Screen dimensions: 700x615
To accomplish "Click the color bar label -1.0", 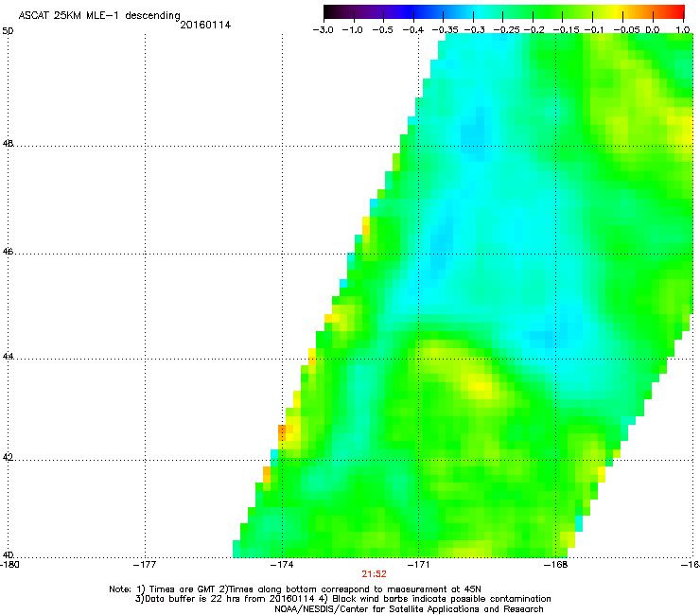I will 353,30.
